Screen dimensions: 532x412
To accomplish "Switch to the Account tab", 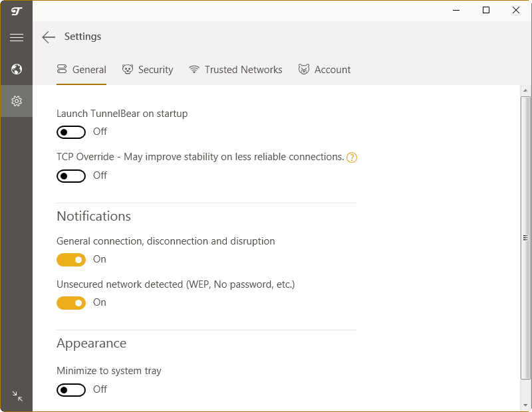I will coord(325,70).
